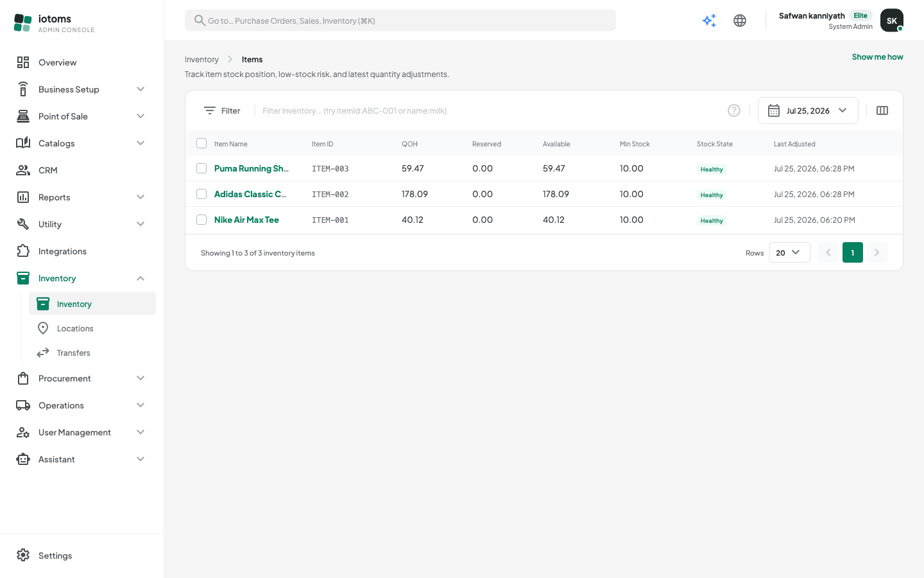This screenshot has height=578, width=924.
Task: Click the CRM people icon
Action: click(23, 170)
